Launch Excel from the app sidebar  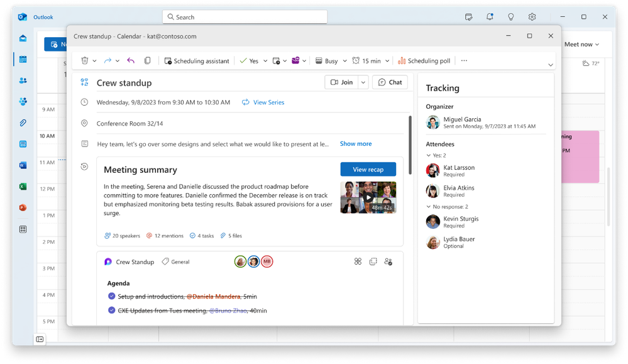22,187
